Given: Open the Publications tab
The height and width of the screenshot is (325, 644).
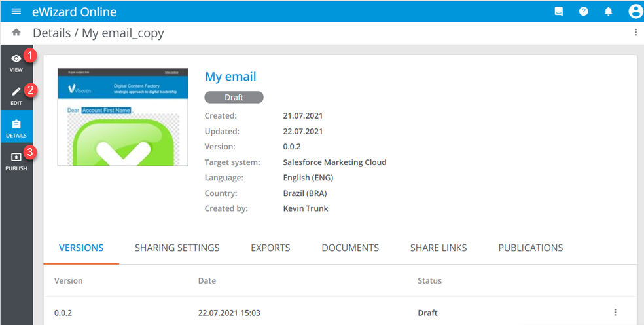Looking at the screenshot, I should tap(530, 248).
